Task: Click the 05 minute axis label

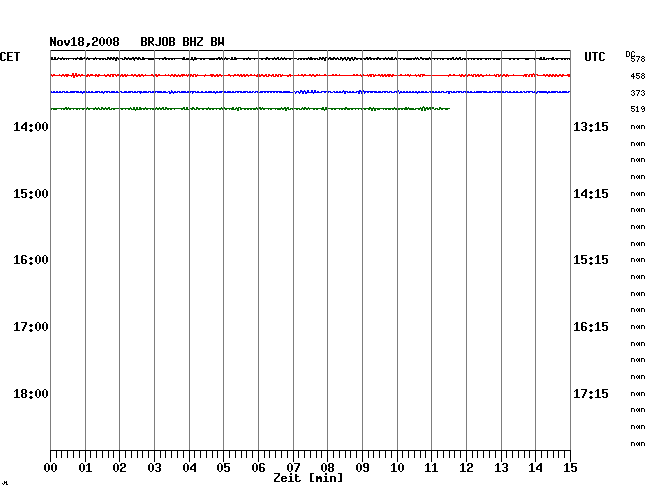Action: point(223,468)
